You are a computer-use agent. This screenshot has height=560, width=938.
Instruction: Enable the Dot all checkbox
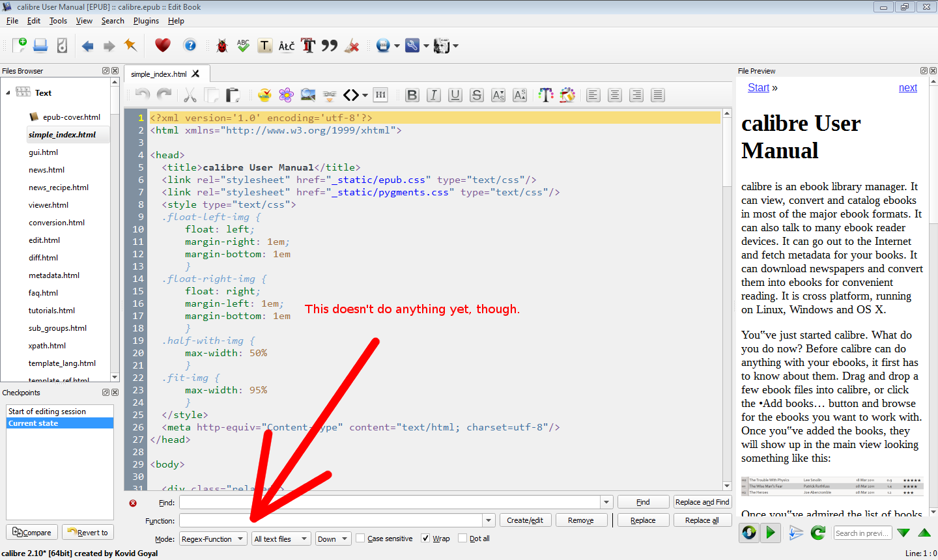[x=474, y=539]
